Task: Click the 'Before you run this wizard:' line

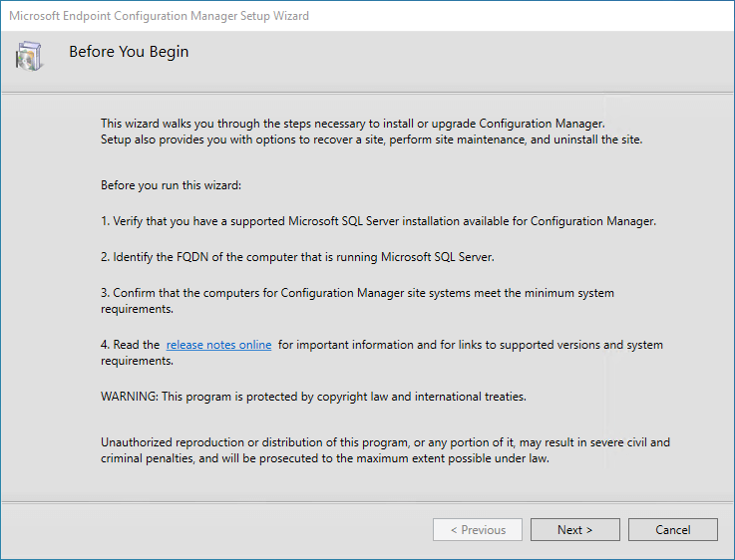Action: 171,185
